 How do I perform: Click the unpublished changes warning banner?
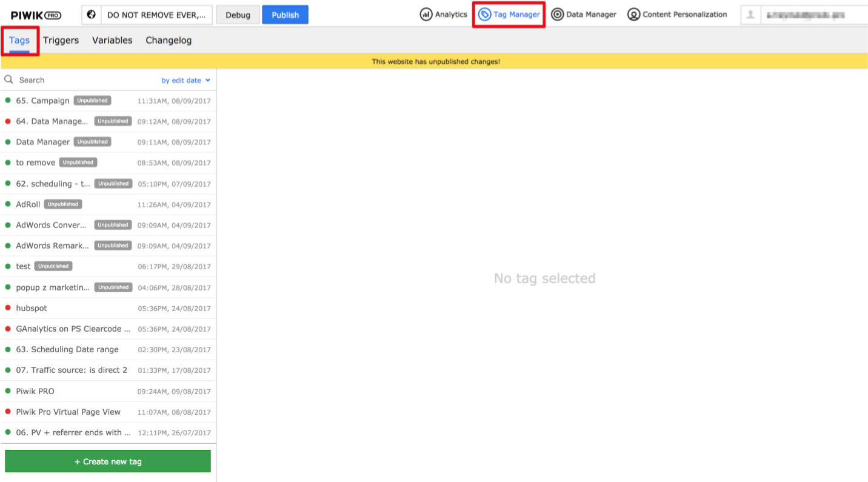[x=435, y=61]
